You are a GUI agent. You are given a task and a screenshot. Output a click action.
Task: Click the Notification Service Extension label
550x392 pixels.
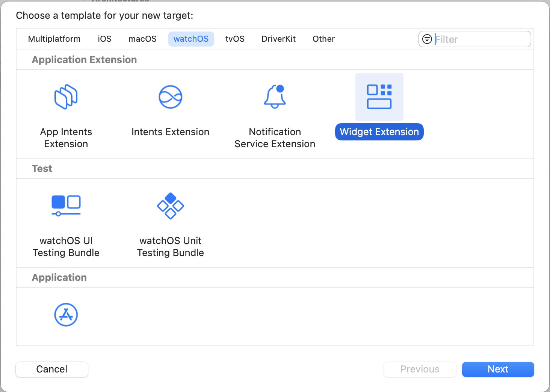coord(275,138)
